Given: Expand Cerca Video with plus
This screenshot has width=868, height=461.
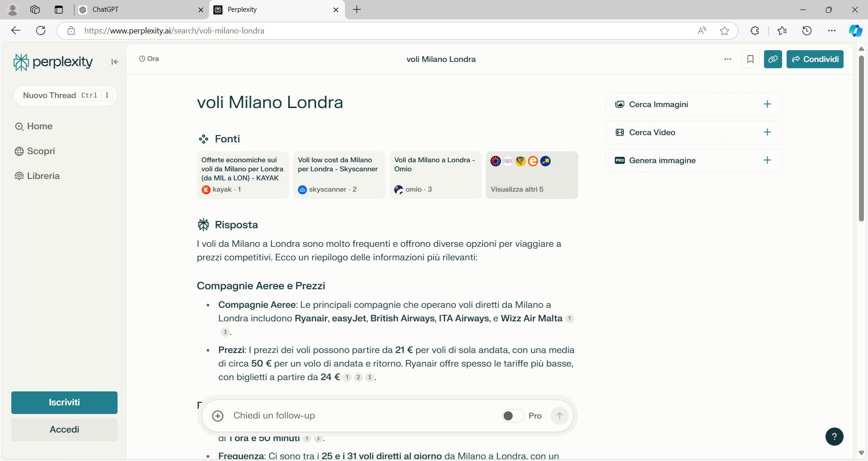Looking at the screenshot, I should coord(767,132).
